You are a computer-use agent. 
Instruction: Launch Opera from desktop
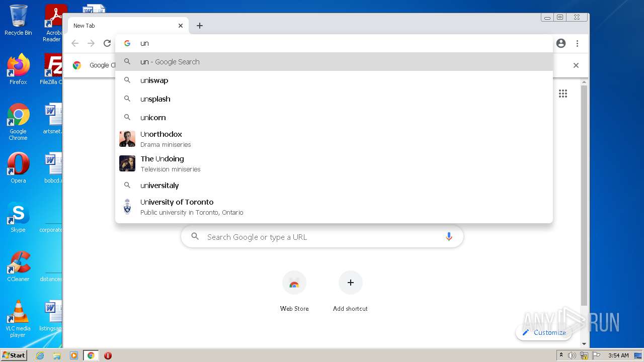(18, 168)
